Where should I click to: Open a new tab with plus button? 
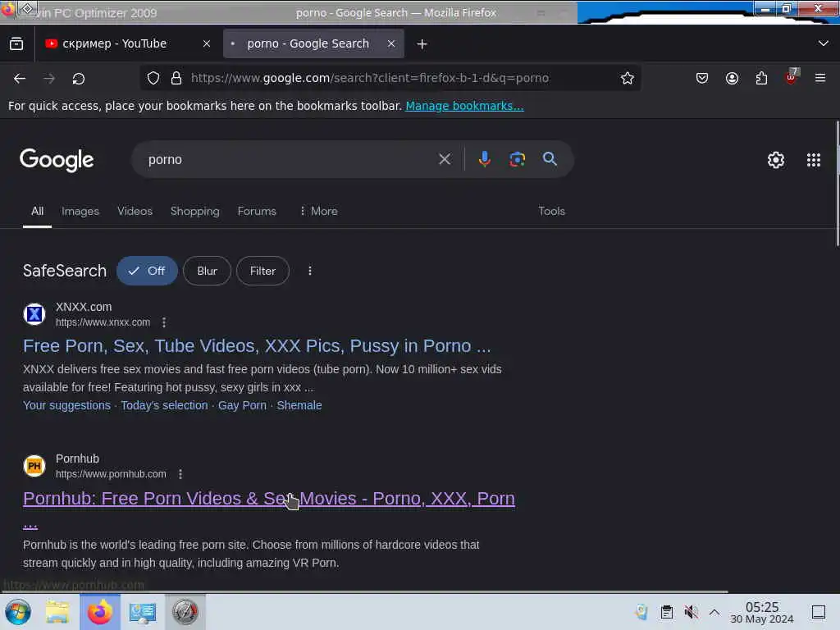(x=422, y=44)
